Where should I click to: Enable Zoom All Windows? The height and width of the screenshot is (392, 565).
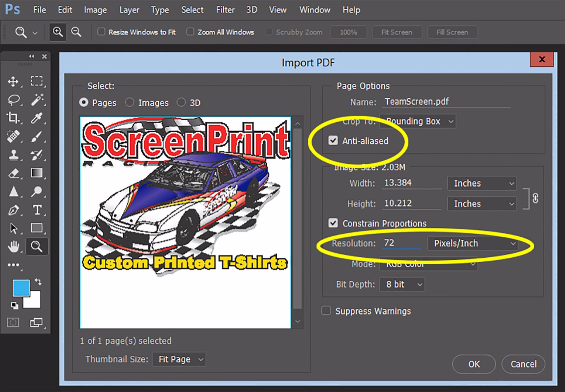pos(190,32)
